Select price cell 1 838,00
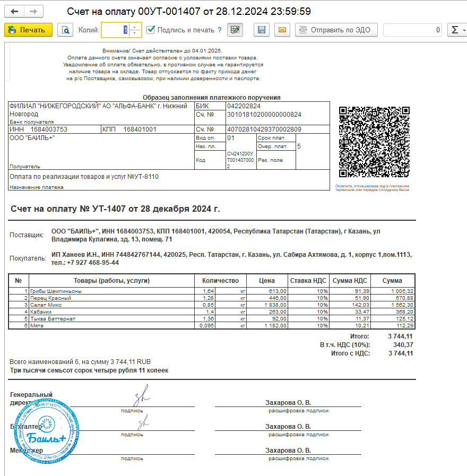This screenshot has width=467, height=476. point(267,305)
